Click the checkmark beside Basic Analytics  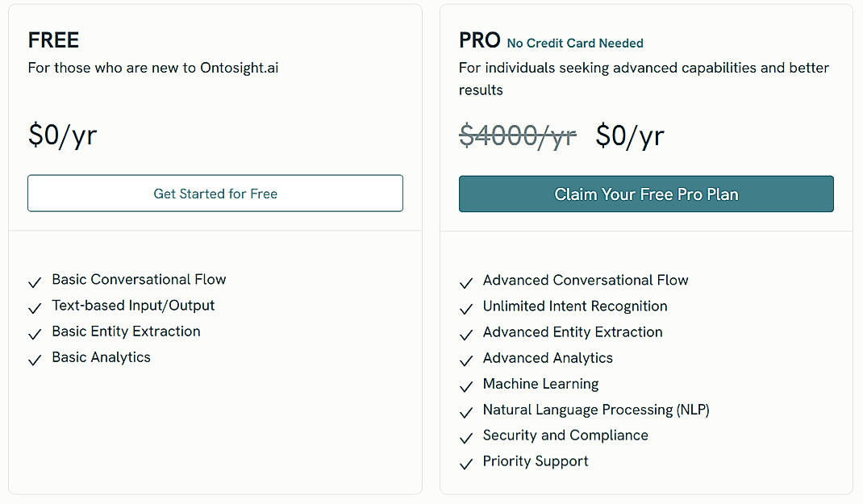(35, 359)
